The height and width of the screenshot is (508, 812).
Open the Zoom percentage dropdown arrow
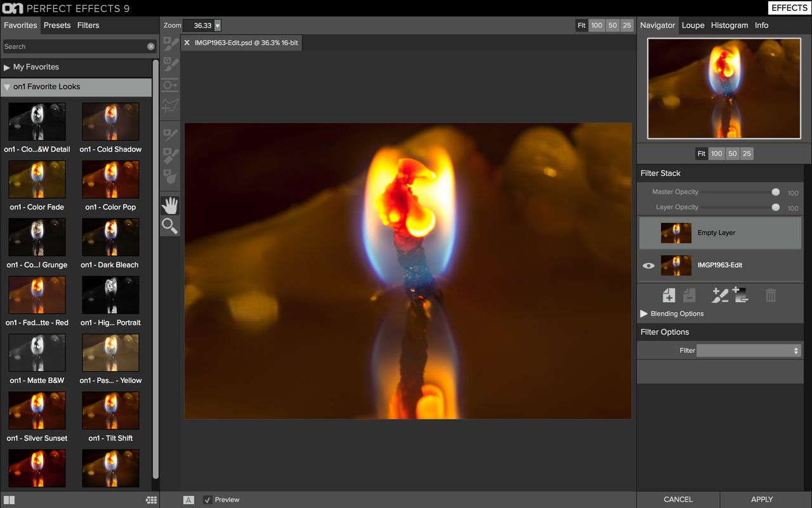click(218, 25)
